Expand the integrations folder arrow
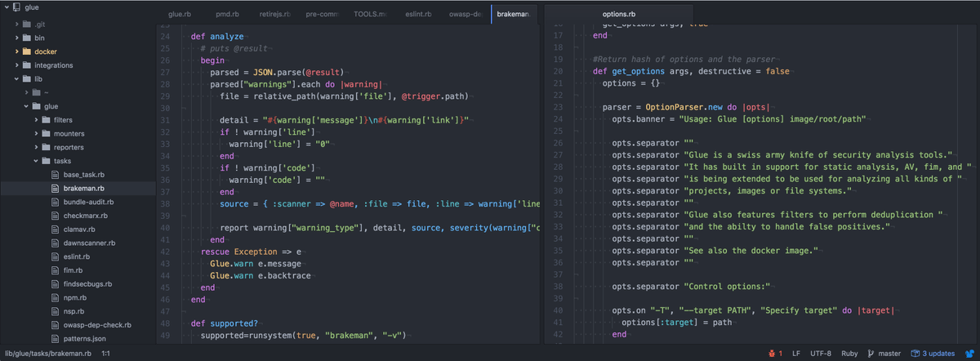The height and width of the screenshot is (361, 980). [x=16, y=65]
